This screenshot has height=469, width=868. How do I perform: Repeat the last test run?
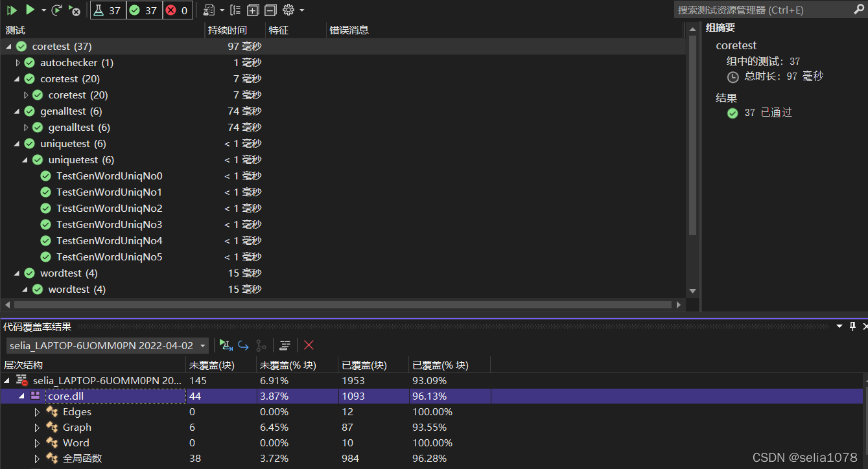tap(57, 10)
